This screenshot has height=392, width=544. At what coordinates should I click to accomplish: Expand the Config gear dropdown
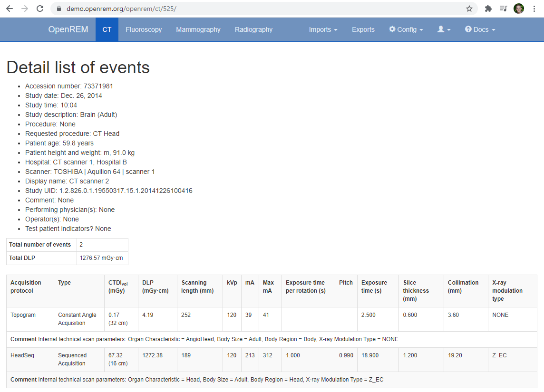[x=406, y=29]
